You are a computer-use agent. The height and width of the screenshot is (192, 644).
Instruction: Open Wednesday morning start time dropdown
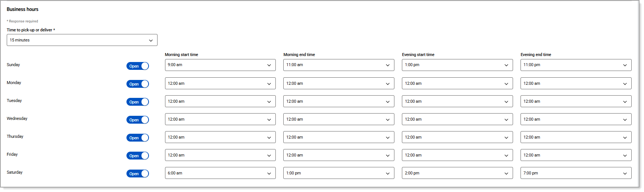(x=220, y=119)
